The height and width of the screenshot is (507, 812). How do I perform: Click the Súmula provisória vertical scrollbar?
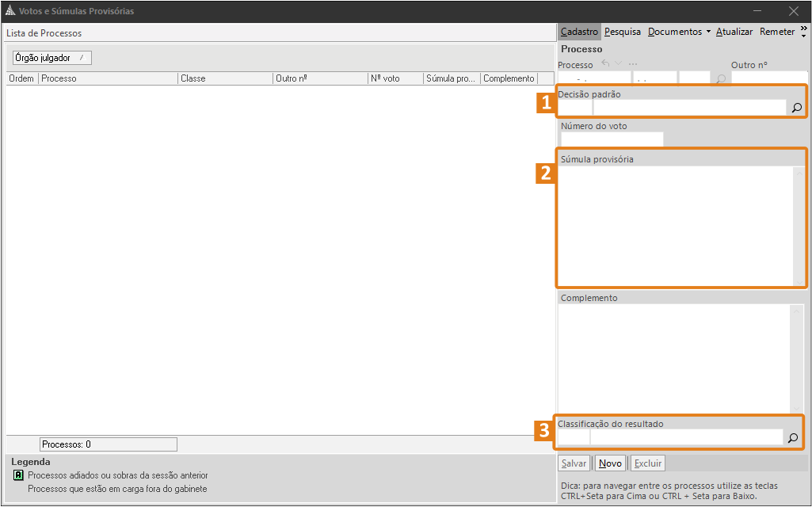coord(799,226)
